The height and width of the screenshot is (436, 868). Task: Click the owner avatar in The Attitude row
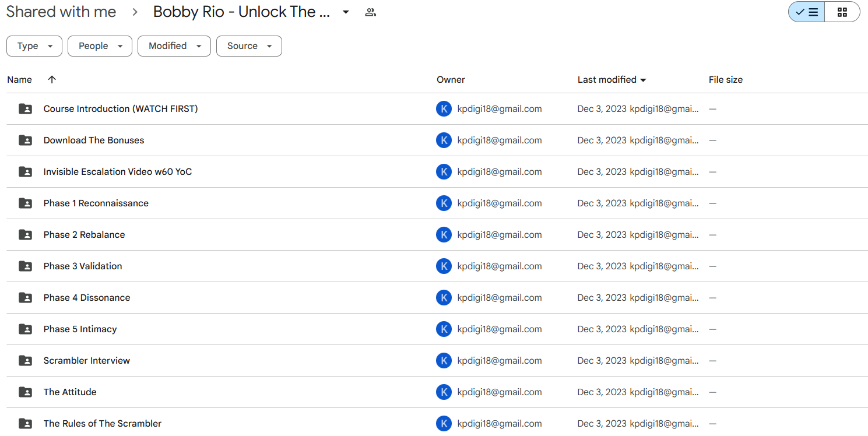[x=444, y=392]
